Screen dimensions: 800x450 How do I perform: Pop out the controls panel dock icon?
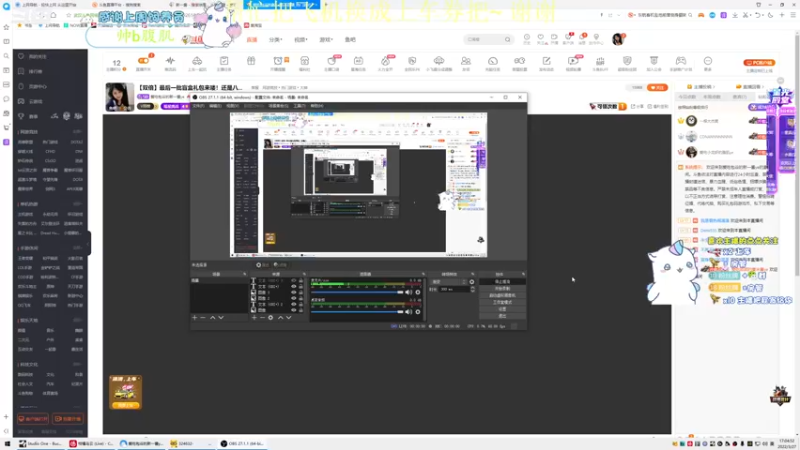[x=523, y=274]
